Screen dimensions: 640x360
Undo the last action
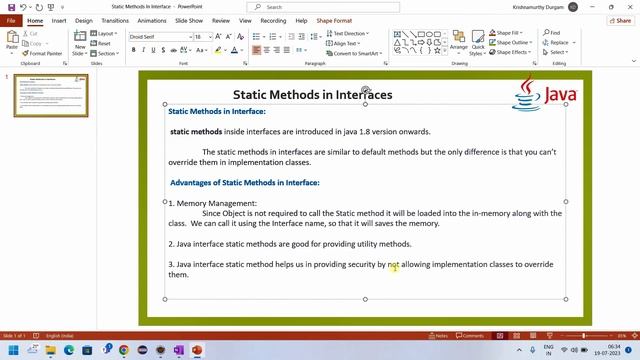click(23, 7)
